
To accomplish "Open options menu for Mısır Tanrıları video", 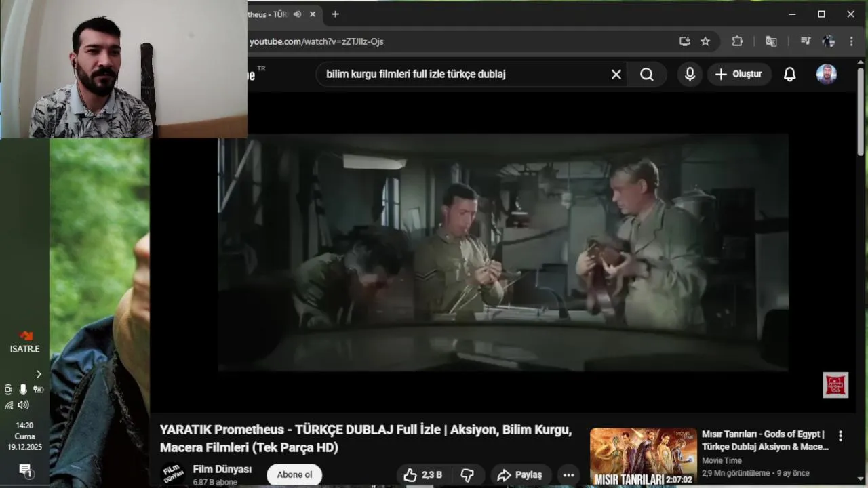I will coord(840,436).
